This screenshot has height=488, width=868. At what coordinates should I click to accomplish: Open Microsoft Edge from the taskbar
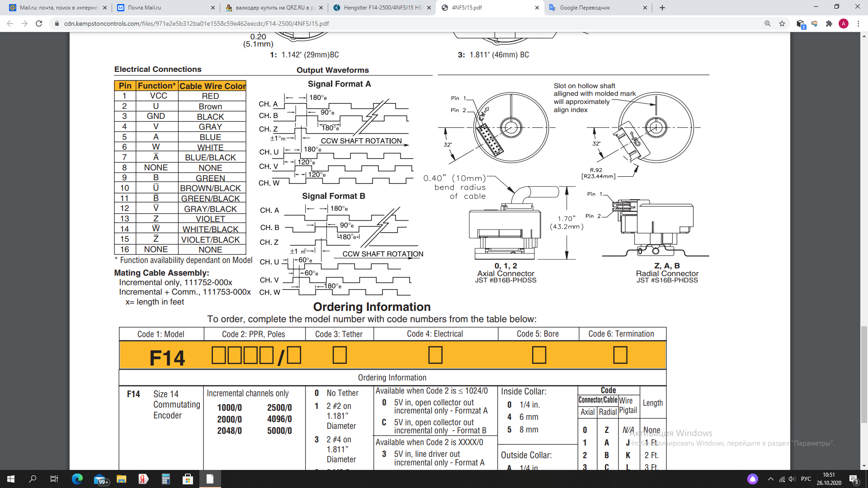(77, 479)
